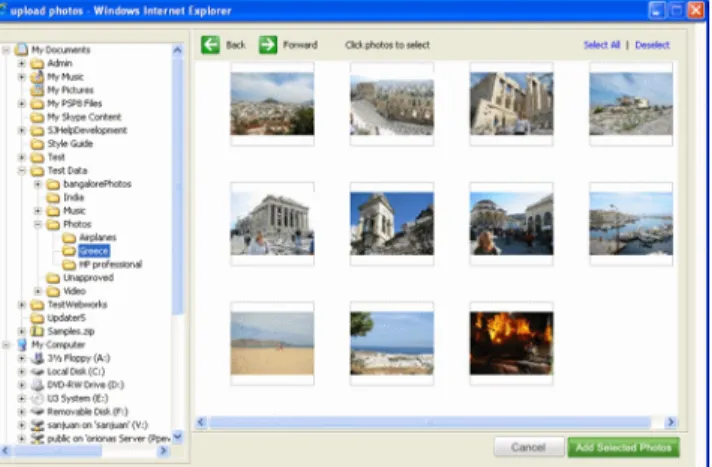Select the fireplace flames photo
Image resolution: width=712 pixels, height=467 pixels.
tap(511, 343)
